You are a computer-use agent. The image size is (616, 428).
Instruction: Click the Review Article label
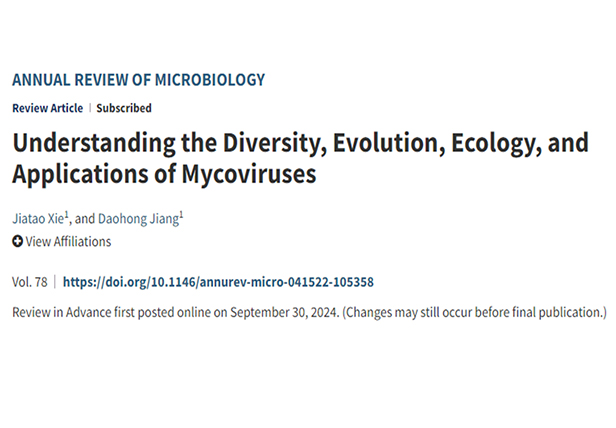point(47,108)
